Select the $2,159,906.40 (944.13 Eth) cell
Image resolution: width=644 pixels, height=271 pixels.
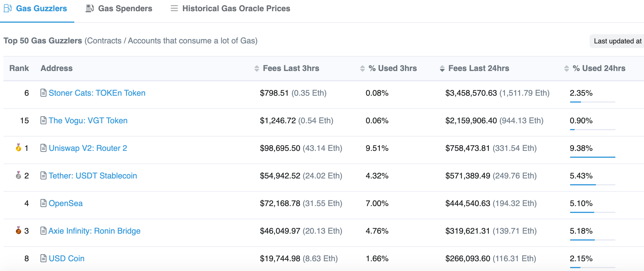tap(494, 121)
